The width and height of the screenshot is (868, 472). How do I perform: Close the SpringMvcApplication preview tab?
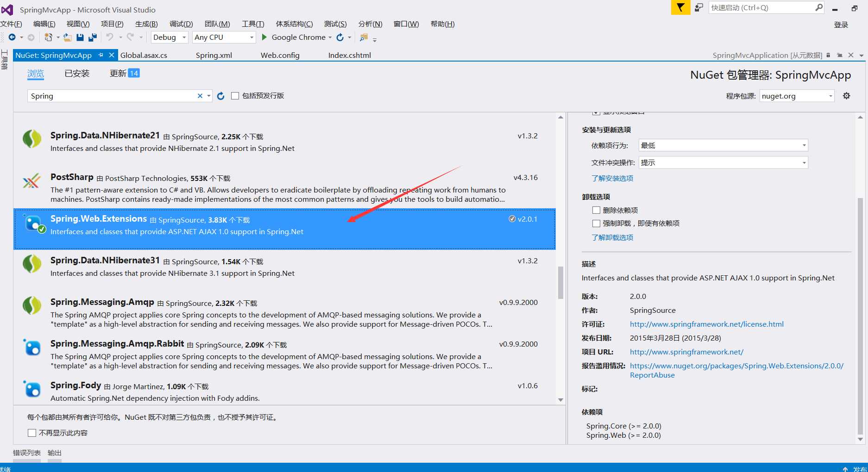coord(851,55)
